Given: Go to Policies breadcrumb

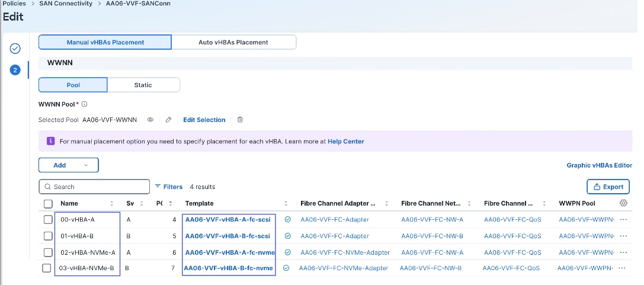Looking at the screenshot, I should coord(14,4).
